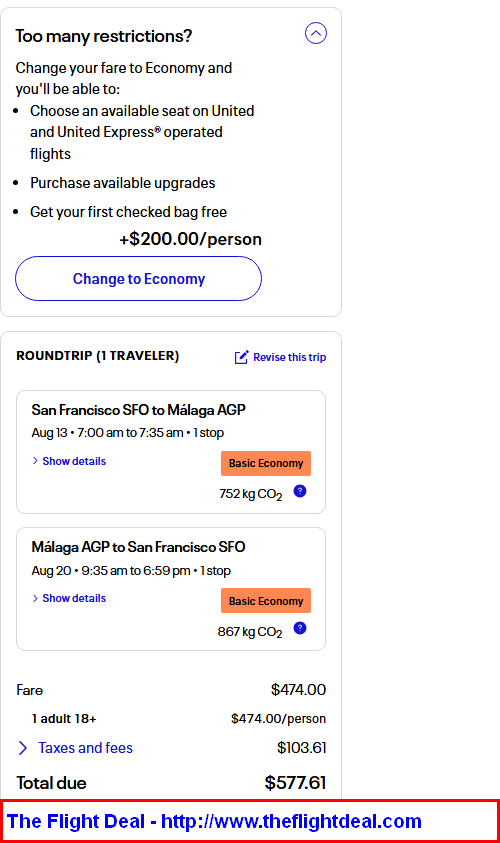500x843 pixels.
Task: Click the chevron beside the return Show details
Action: (35, 598)
